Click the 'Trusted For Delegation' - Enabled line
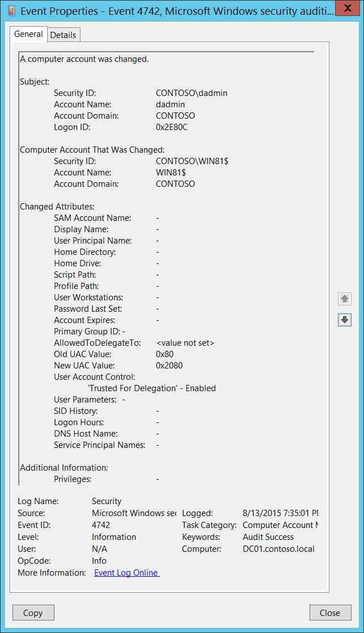This screenshot has height=633, width=364. 152,388
